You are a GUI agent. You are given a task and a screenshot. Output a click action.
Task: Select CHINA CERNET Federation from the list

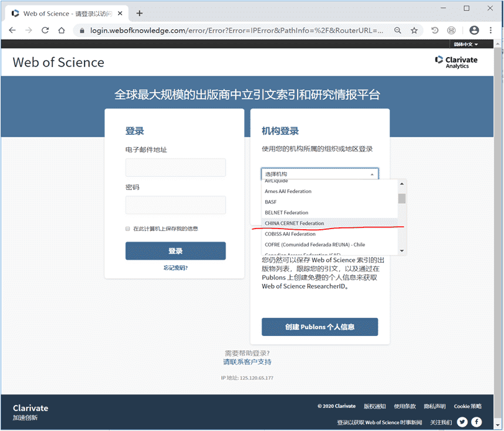tap(295, 223)
